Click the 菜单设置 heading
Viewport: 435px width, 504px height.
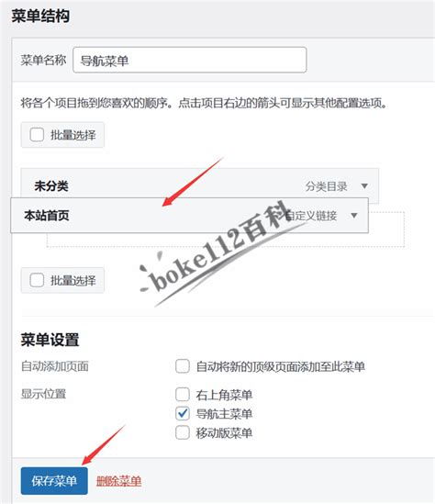coord(50,340)
